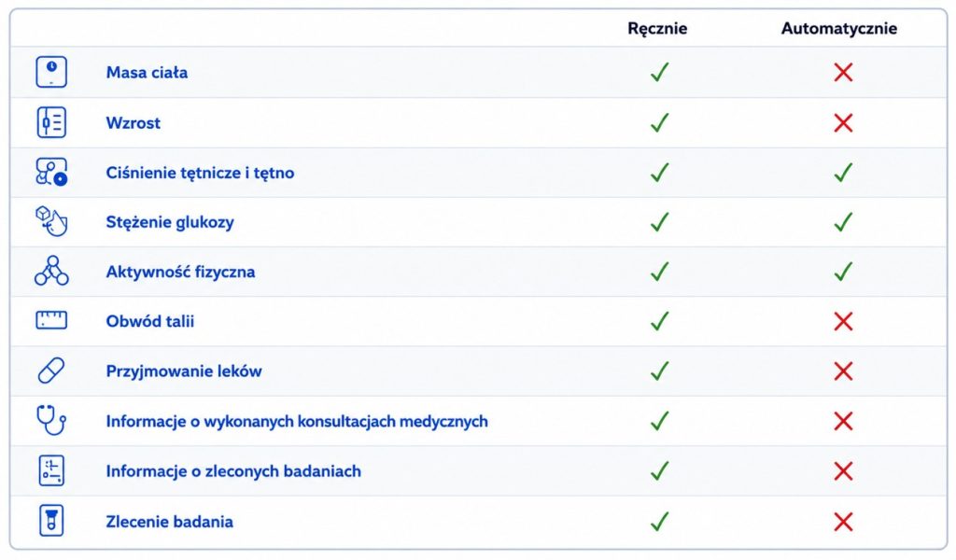Click Ręcznie check for Stężenie glukozy
Image resolution: width=956 pixels, height=560 pixels.
(660, 221)
